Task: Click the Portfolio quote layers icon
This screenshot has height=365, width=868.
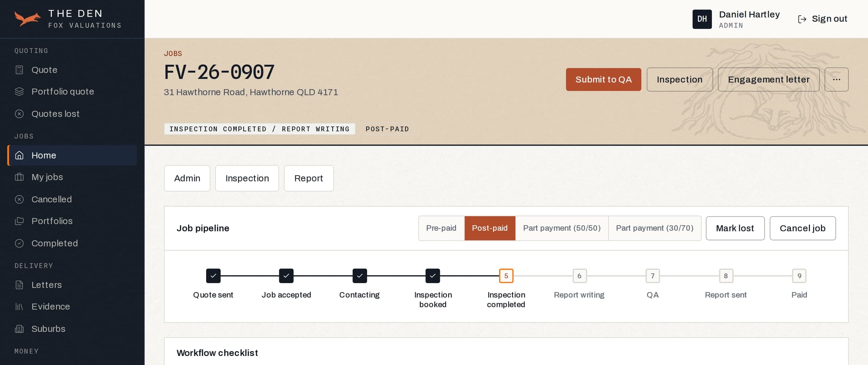Action: pos(19,92)
